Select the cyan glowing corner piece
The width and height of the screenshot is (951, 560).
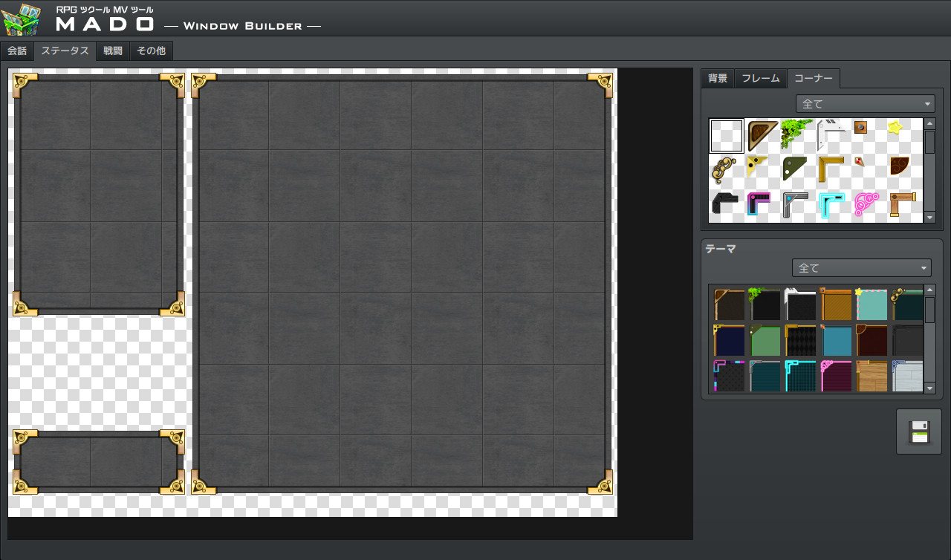[x=830, y=203]
